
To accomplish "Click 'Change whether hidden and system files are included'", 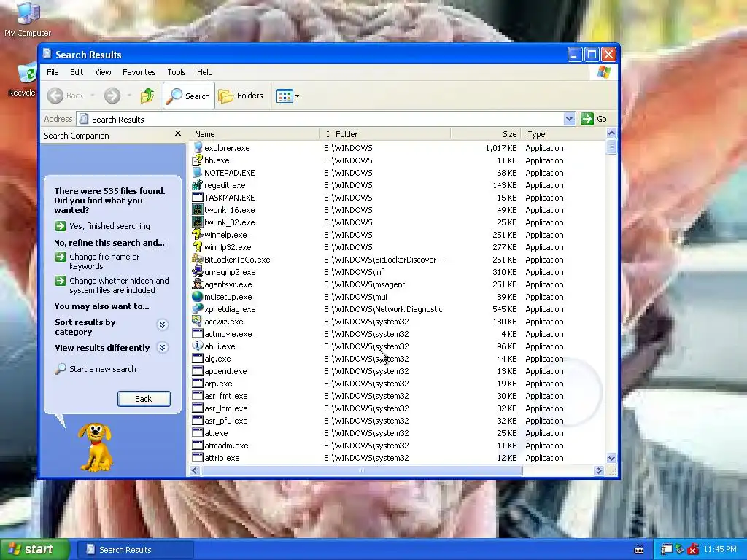I will (112, 286).
